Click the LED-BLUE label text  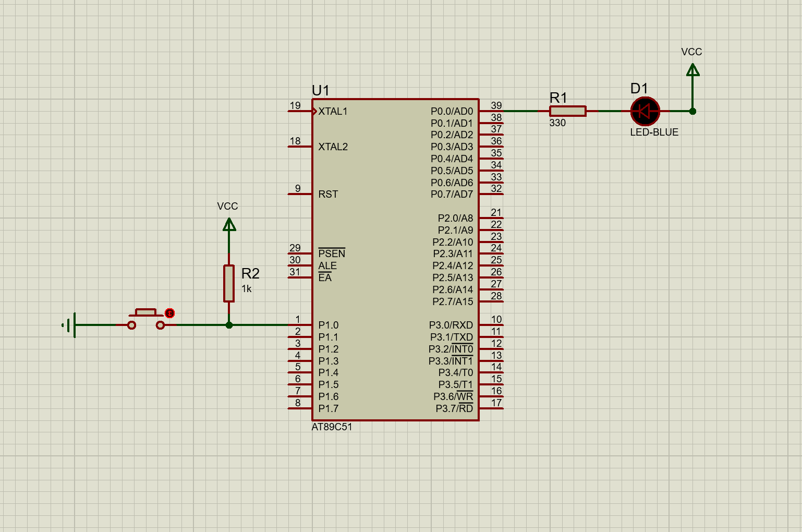[x=654, y=132]
